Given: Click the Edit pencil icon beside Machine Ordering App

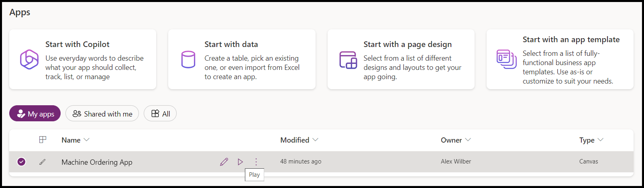Looking at the screenshot, I should click(224, 162).
